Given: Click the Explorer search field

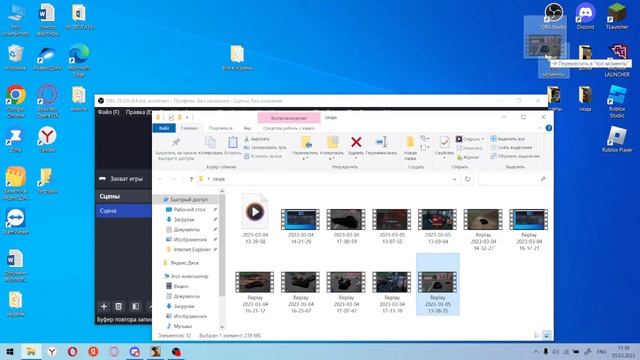Looking at the screenshot, I should tap(513, 179).
